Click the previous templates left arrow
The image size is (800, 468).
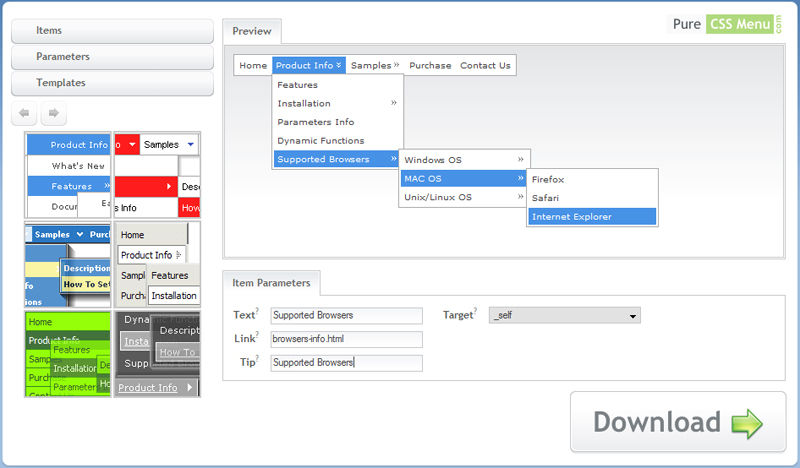24,114
